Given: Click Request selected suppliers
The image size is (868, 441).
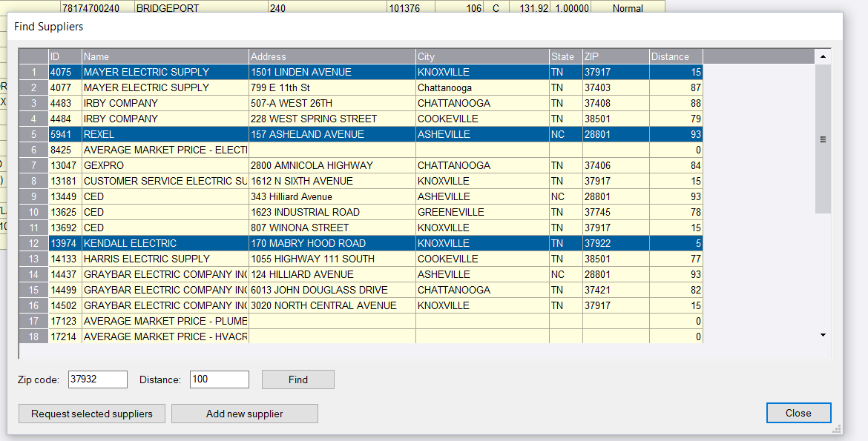Looking at the screenshot, I should pos(91,413).
